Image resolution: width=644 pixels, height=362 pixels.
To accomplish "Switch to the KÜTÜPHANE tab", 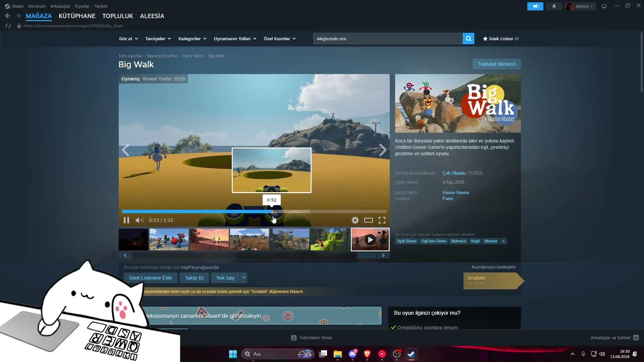I will [x=77, y=16].
